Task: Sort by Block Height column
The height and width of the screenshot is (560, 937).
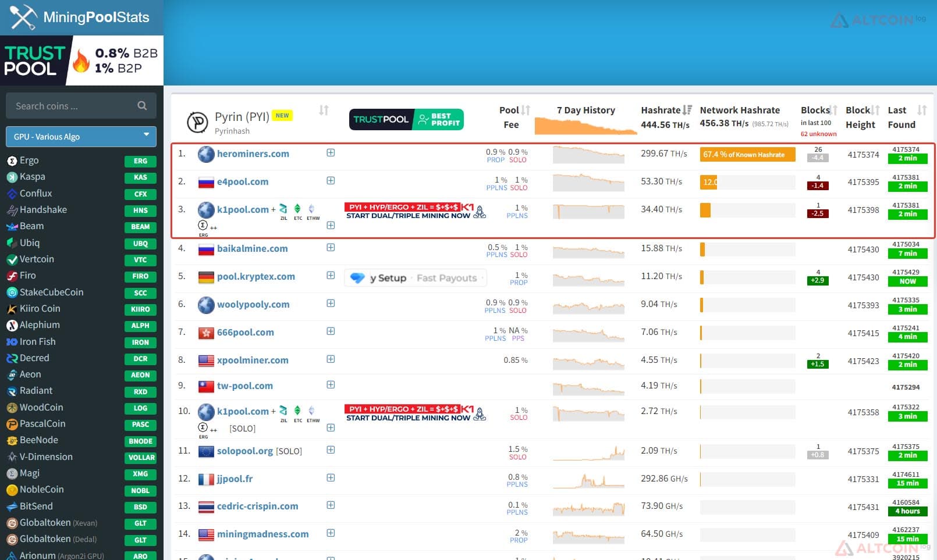Action: [x=875, y=110]
